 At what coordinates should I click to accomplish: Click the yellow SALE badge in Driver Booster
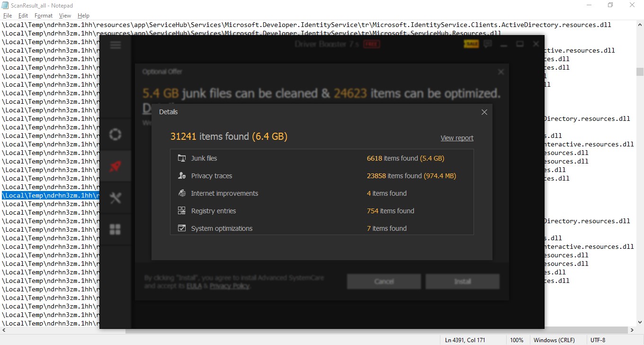pos(471,44)
